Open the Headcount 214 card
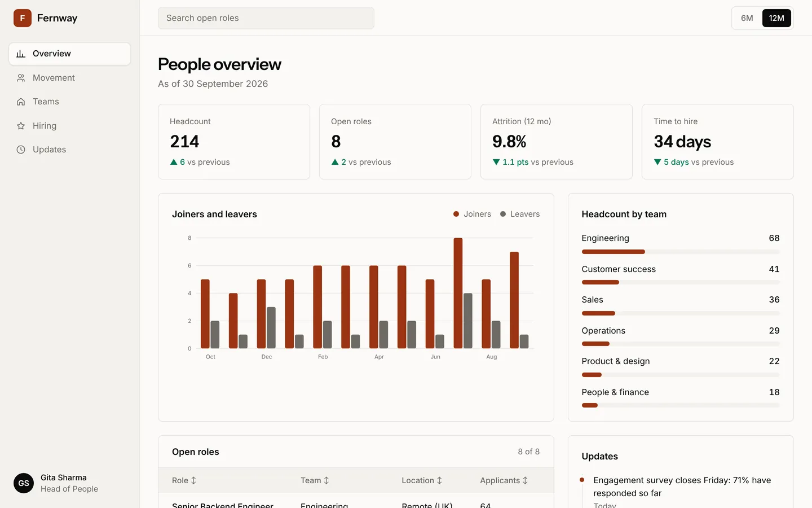The height and width of the screenshot is (508, 812). coord(234,142)
